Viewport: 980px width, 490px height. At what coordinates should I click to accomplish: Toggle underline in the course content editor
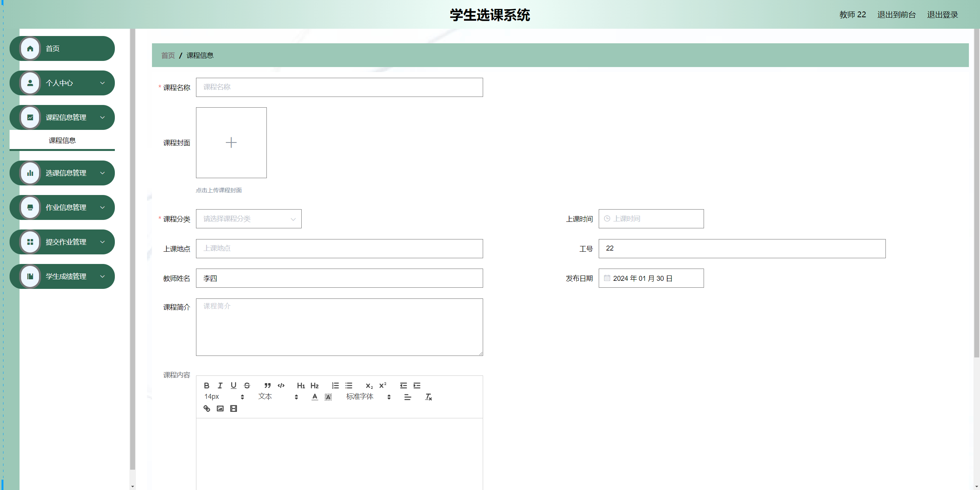[x=234, y=386]
